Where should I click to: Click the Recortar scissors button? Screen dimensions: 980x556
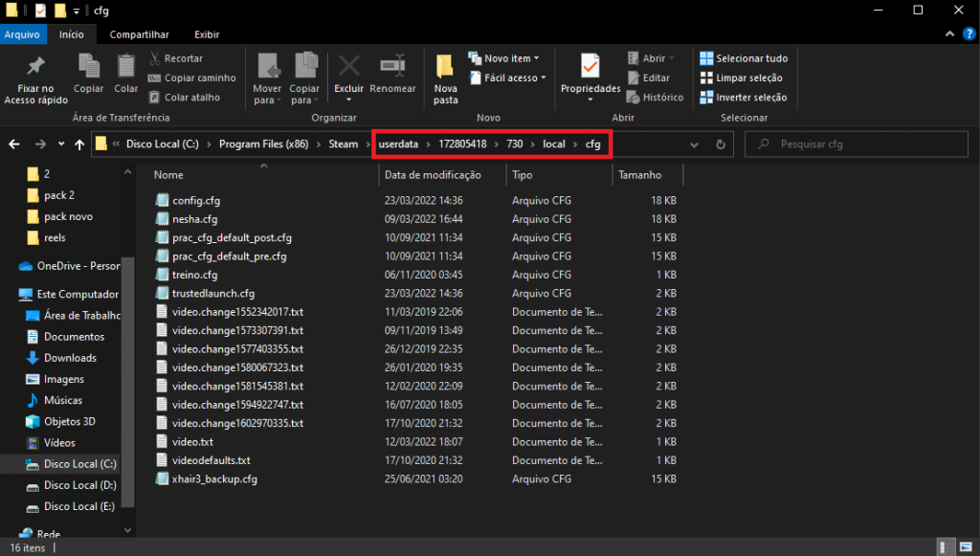(x=175, y=58)
